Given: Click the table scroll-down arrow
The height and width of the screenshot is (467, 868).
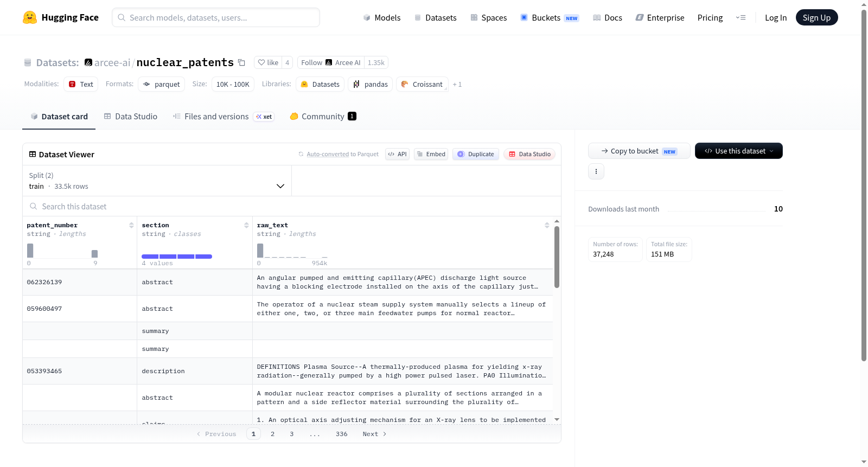Looking at the screenshot, I should pos(557,419).
